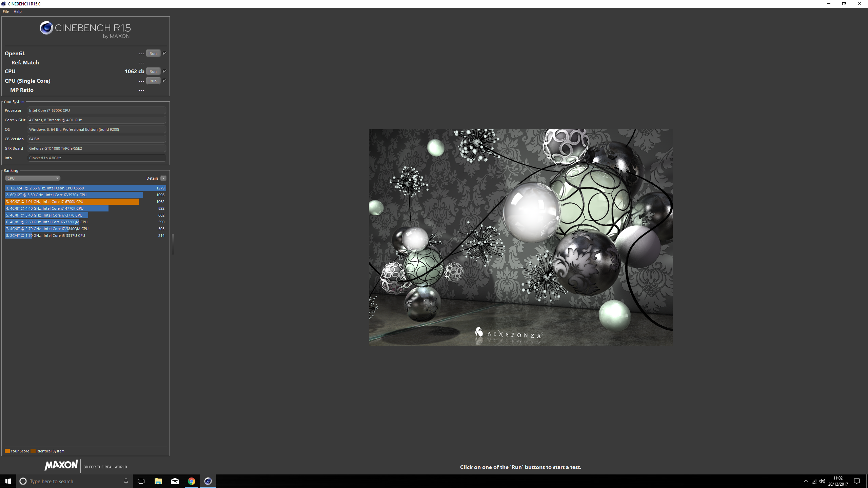This screenshot has height=488, width=868.
Task: Select the orange i7-6700K ranking row
Action: point(85,202)
